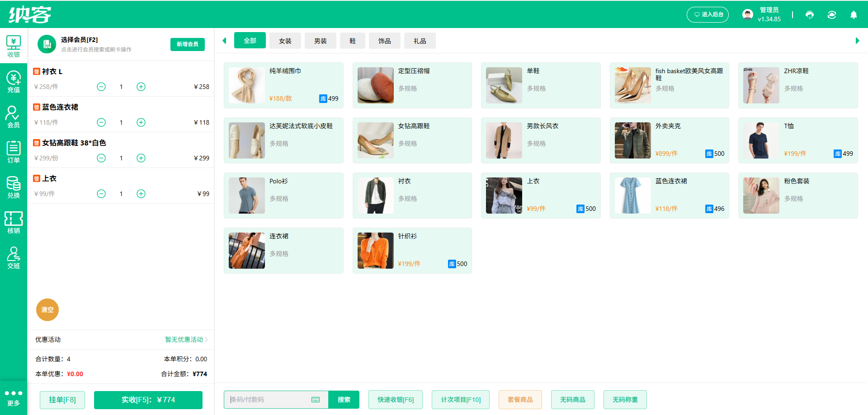868x415 pixels.
Task: Click the 计次项目[F10] button
Action: (461, 400)
